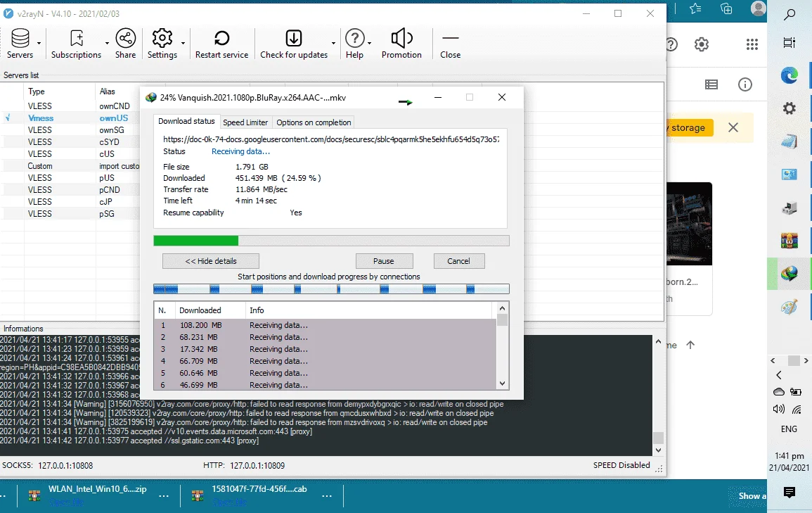Open the settings gear in browser page

(701, 44)
